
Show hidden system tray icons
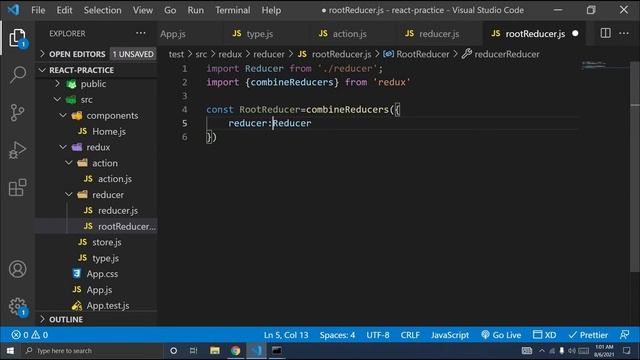[542, 351]
